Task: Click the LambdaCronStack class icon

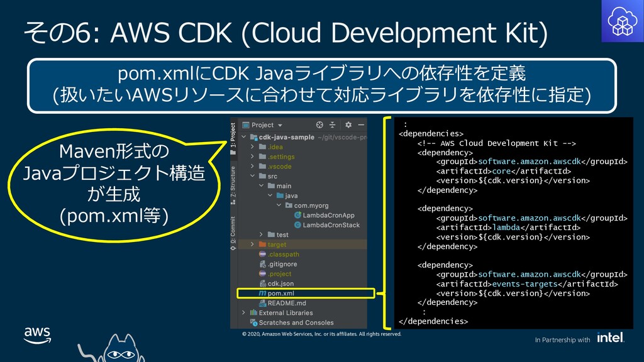Action: [x=297, y=225]
